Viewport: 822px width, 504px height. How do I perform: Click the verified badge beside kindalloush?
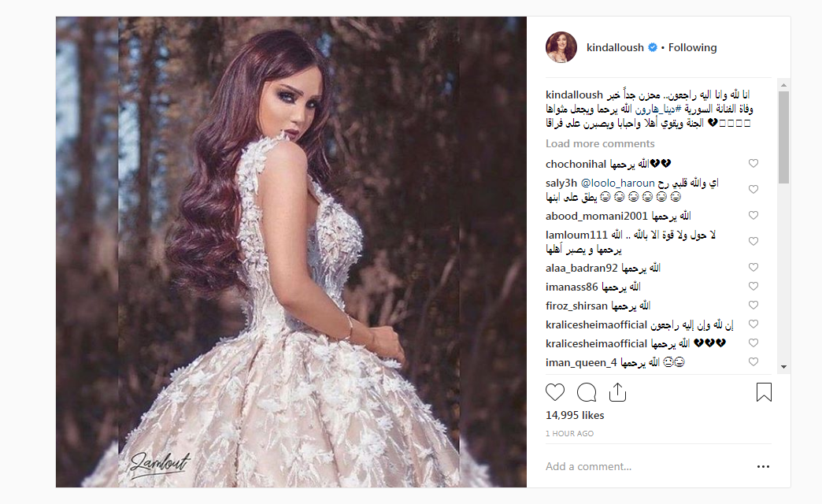(x=653, y=47)
